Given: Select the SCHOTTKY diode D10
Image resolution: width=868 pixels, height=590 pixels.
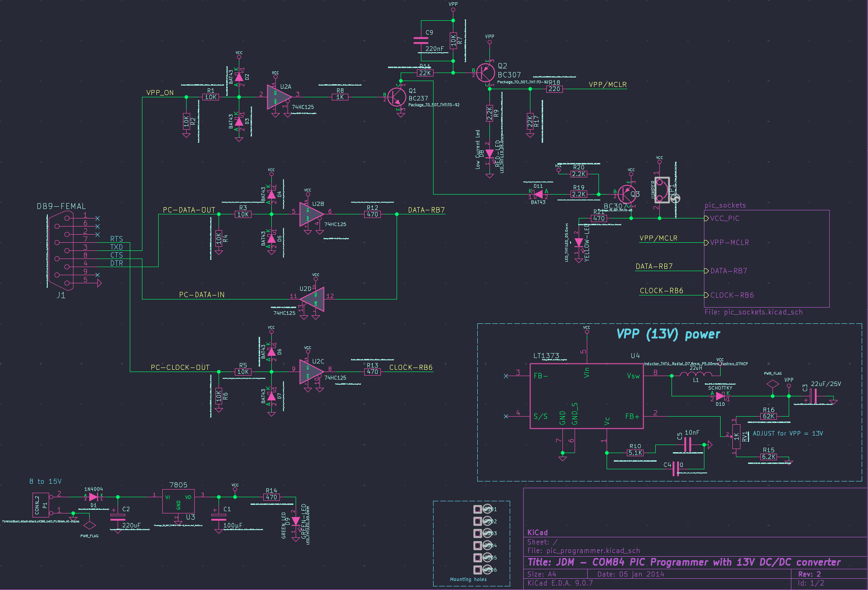Looking at the screenshot, I should (720, 396).
